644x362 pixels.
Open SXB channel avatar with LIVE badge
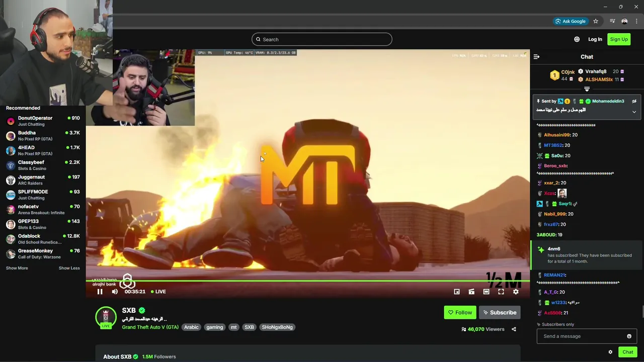[106, 317]
